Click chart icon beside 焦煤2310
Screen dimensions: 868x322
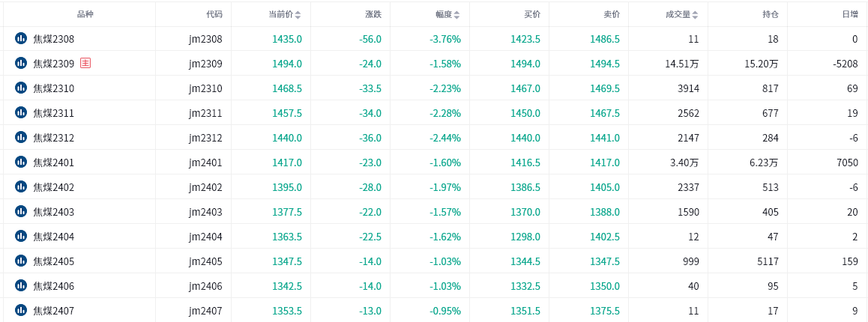point(20,88)
